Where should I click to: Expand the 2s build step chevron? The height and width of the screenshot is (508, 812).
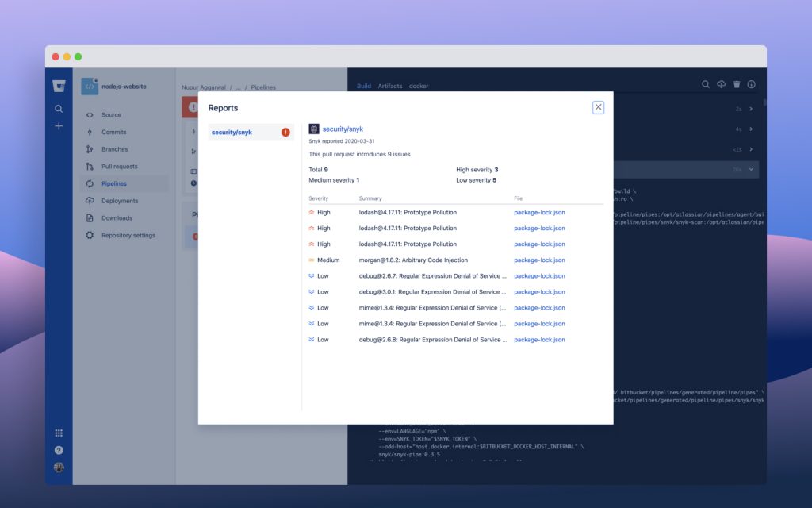(751, 109)
